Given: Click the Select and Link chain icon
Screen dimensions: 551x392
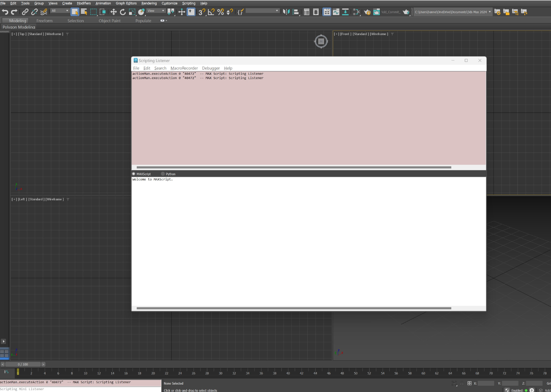Looking at the screenshot, I should point(25,12).
